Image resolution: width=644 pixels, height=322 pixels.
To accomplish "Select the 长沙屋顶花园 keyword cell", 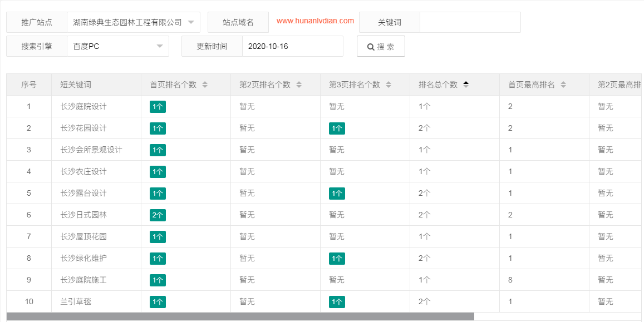I will 83,237.
